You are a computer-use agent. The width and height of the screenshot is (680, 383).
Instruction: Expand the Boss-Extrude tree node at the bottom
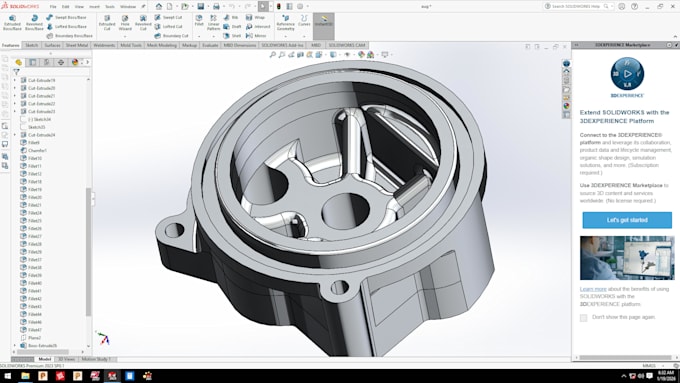[x=15, y=346]
